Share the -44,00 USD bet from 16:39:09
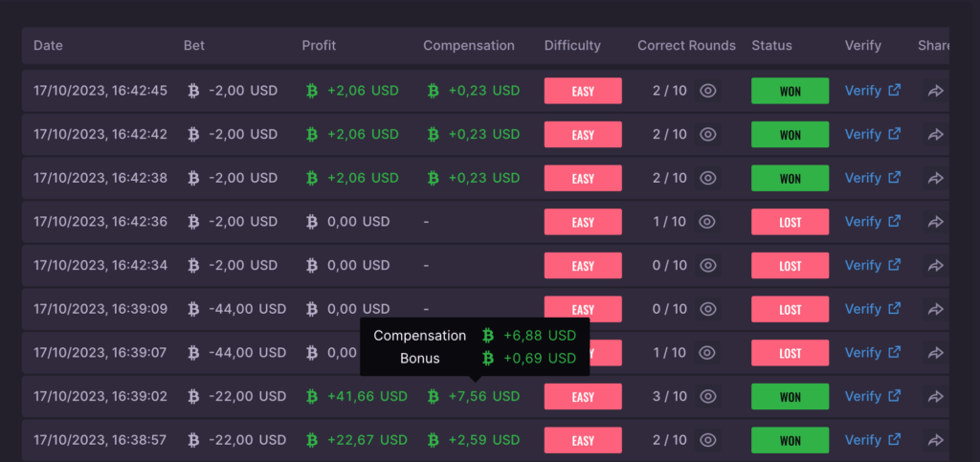The image size is (980, 462). [935, 310]
